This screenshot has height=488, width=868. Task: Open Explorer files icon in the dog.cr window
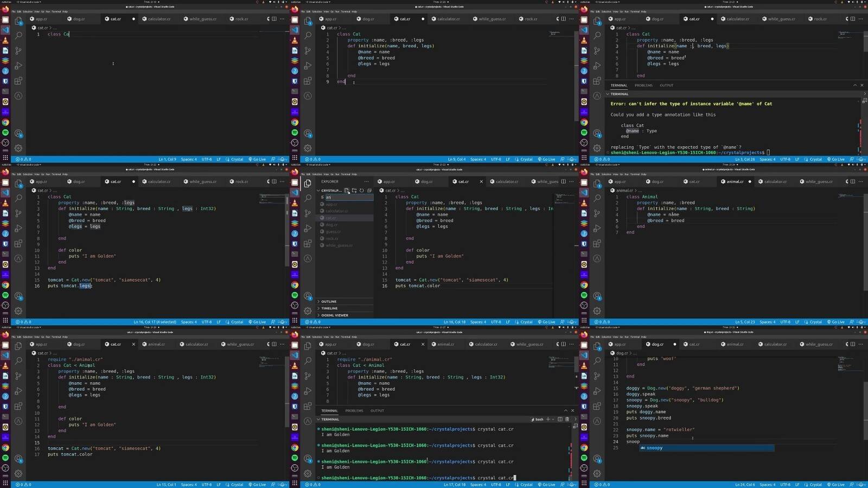pyautogui.click(x=597, y=346)
